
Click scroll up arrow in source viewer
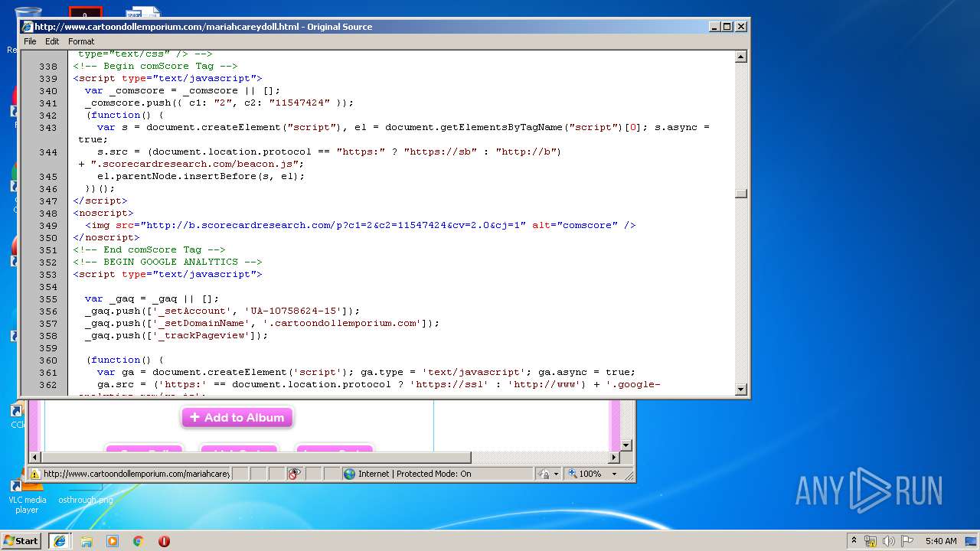pos(740,57)
